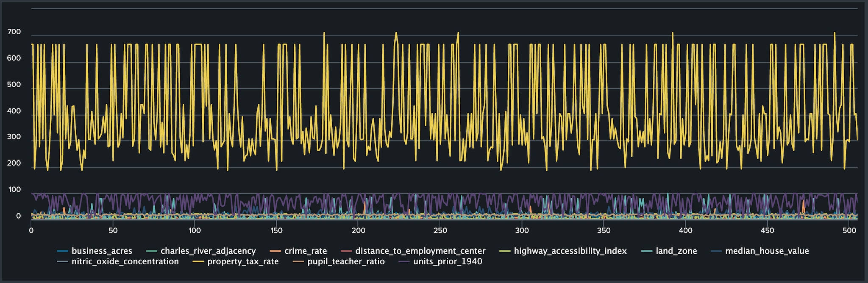Click the 700 label on the y-axis

point(14,32)
